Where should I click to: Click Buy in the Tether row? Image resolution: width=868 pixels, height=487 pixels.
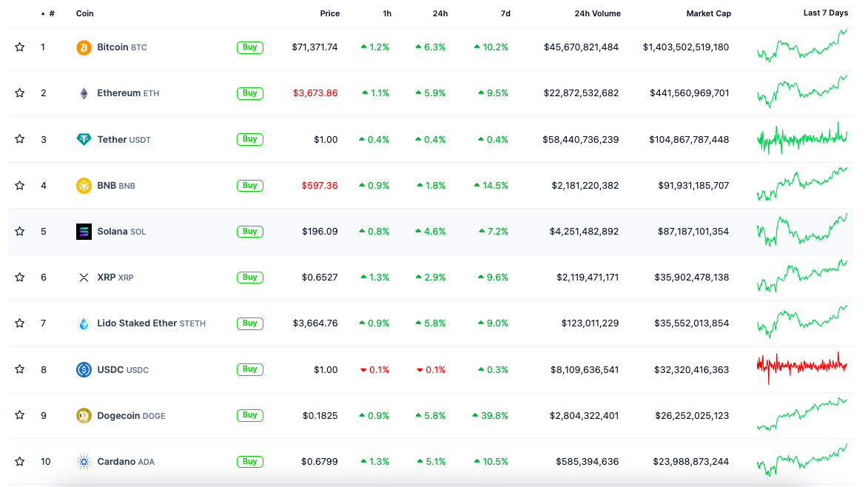click(x=249, y=139)
